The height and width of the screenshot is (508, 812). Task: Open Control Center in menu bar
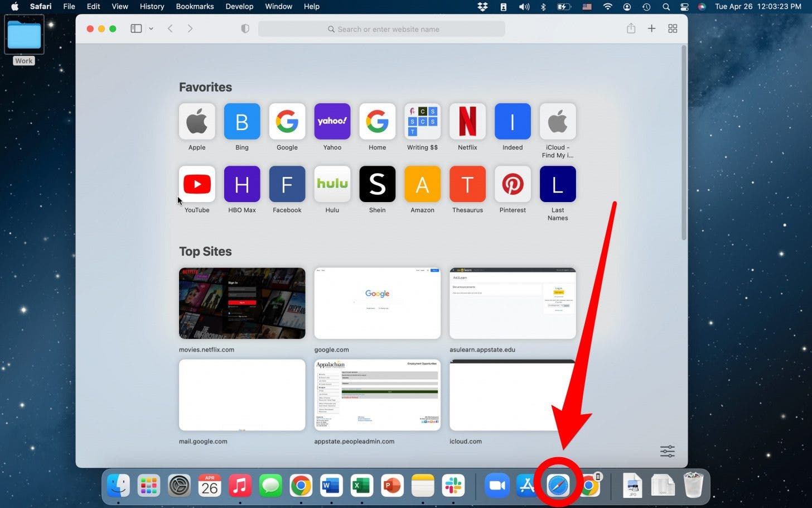pyautogui.click(x=684, y=7)
